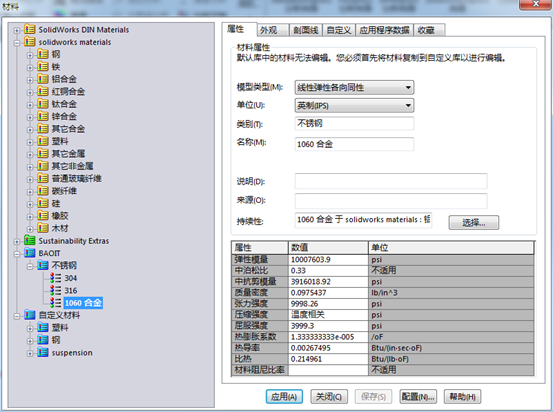Switch to the 剖面线 tab

click(305, 30)
